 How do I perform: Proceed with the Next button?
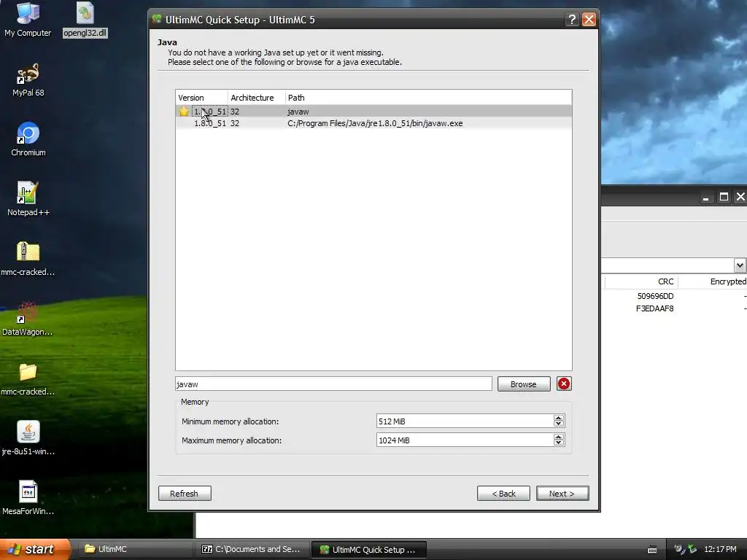tap(562, 494)
